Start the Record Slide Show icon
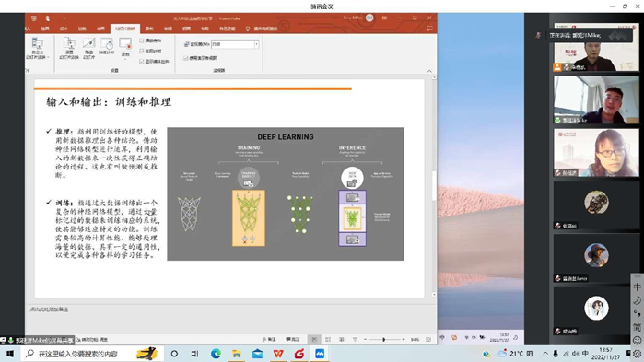The image size is (644, 362). tap(125, 44)
